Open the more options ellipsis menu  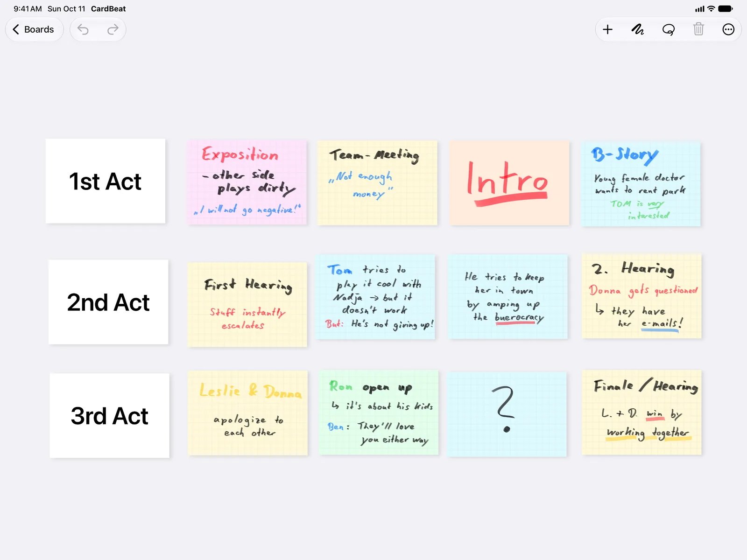(728, 30)
